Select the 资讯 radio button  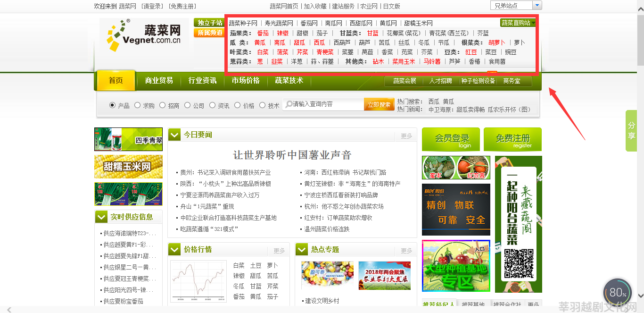(x=212, y=105)
